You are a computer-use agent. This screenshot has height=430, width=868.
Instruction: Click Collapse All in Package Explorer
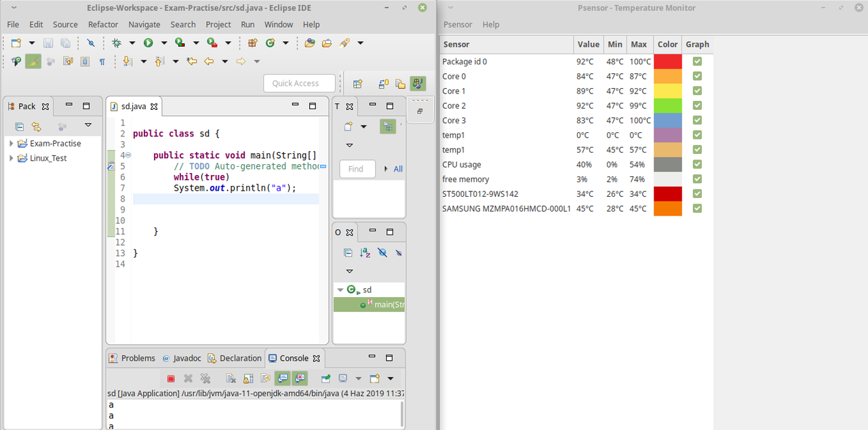(x=20, y=126)
